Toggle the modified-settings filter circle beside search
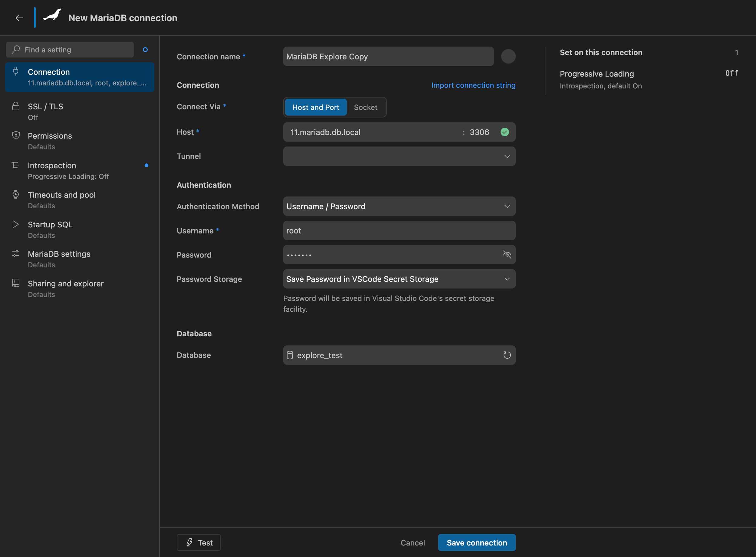This screenshot has height=557, width=756. [145, 50]
